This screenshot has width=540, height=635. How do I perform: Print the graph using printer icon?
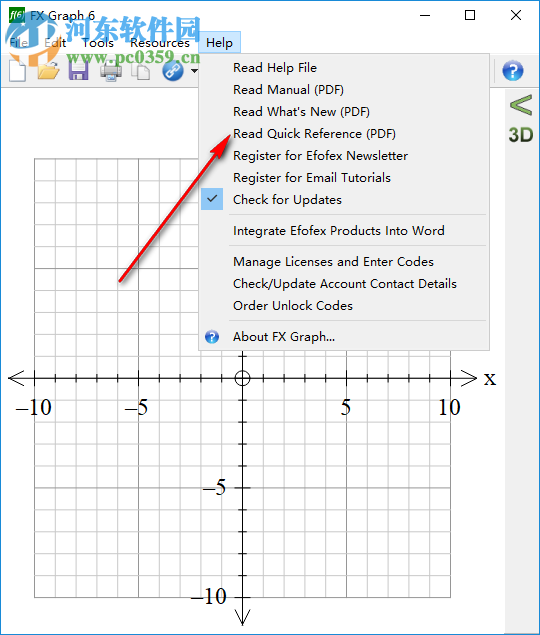coord(111,72)
